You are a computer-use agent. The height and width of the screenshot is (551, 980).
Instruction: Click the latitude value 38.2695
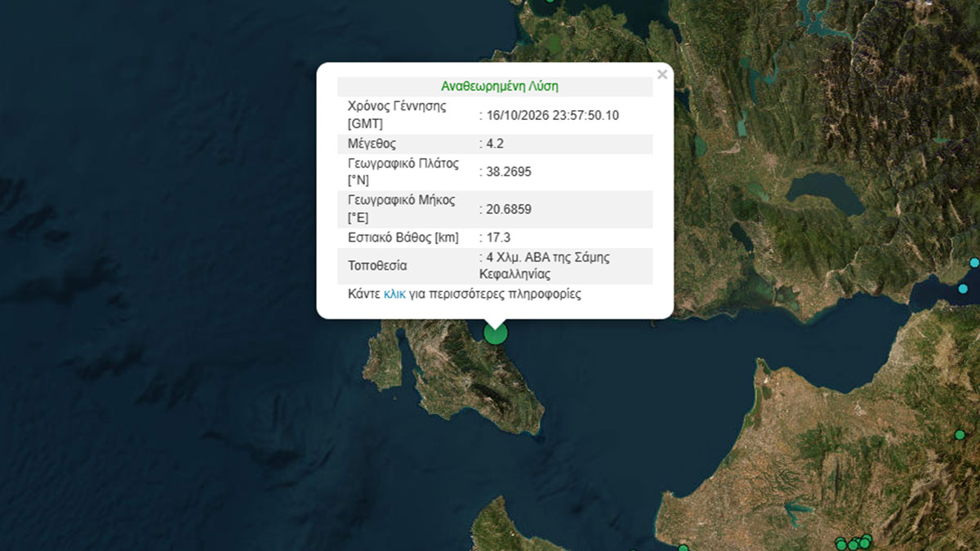pyautogui.click(x=508, y=172)
